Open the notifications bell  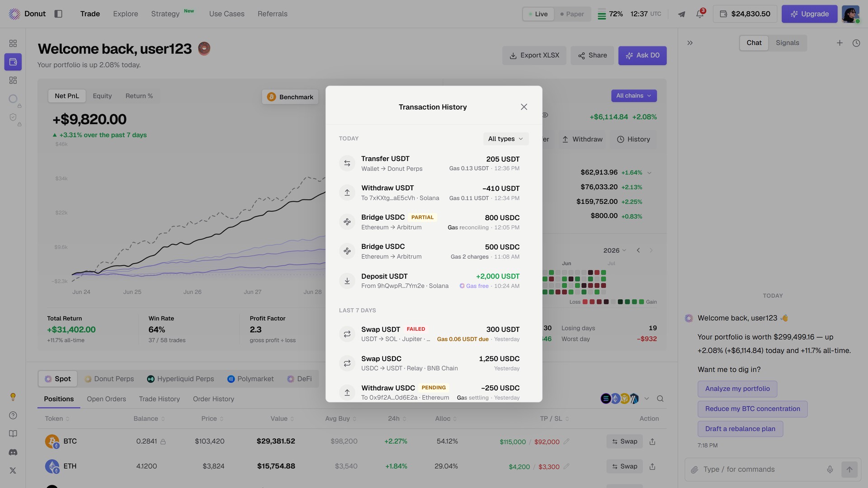click(700, 14)
